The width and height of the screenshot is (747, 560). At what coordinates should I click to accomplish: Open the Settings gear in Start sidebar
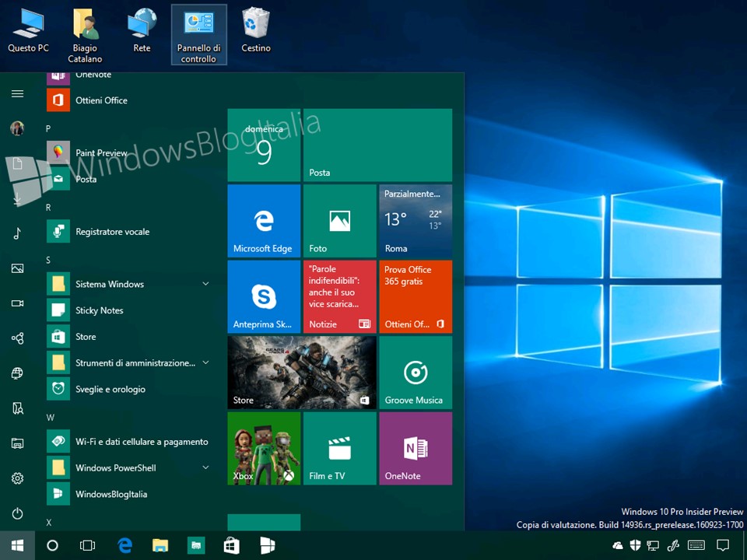pos(18,478)
